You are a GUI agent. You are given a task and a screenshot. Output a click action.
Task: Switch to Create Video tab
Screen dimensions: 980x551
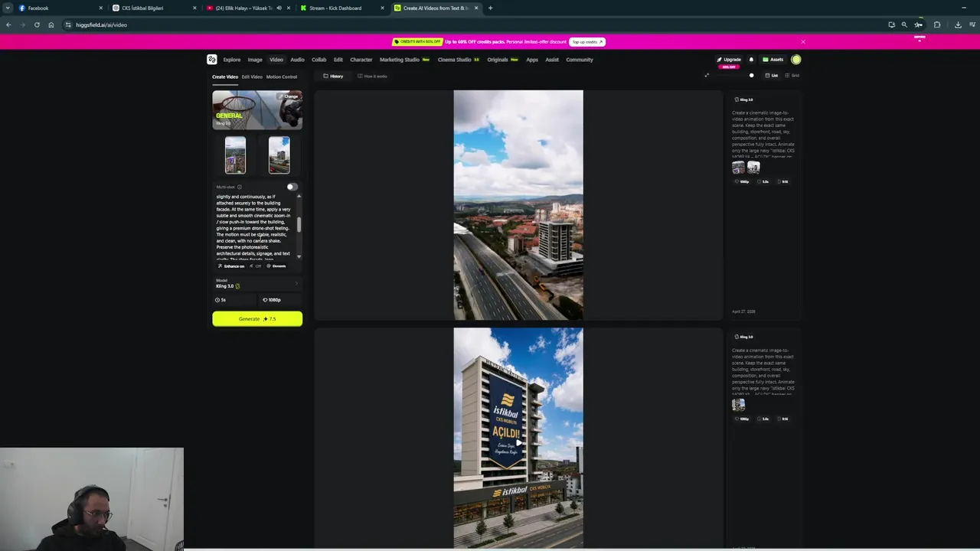point(225,77)
